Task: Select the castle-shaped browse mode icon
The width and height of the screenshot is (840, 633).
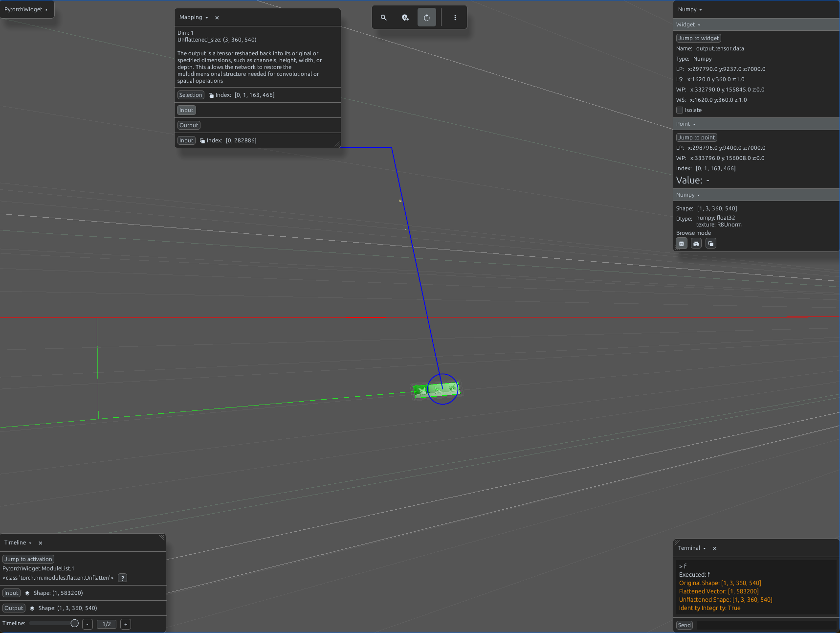Action: [696, 244]
